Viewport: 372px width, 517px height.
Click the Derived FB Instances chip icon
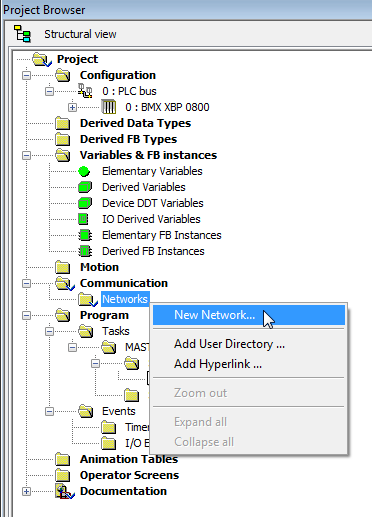[85, 251]
